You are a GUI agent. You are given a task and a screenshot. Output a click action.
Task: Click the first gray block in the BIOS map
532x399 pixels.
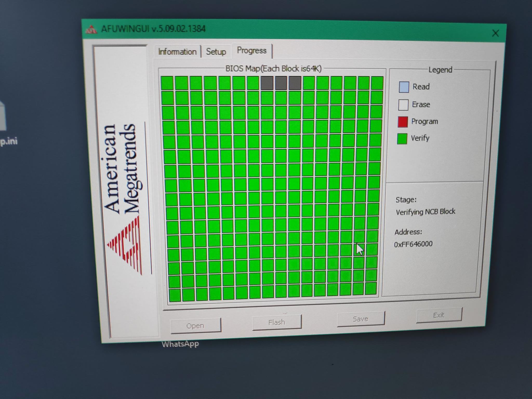click(x=267, y=83)
